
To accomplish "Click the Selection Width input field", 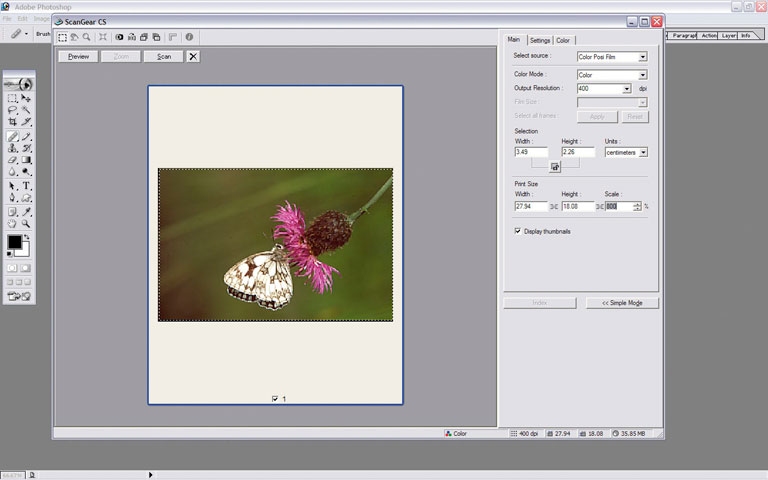I will click(530, 152).
